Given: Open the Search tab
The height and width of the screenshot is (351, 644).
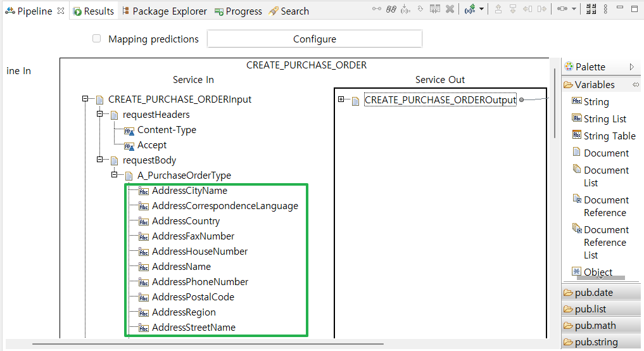Looking at the screenshot, I should tap(289, 11).
